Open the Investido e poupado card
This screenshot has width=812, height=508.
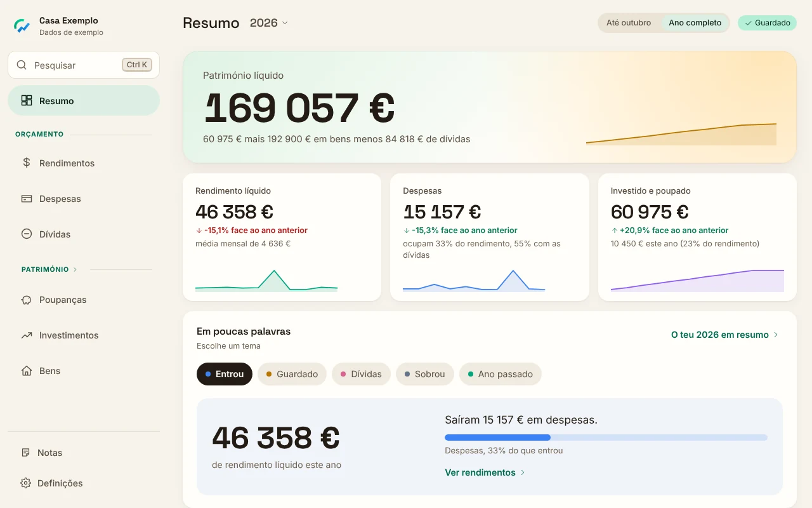697,237
